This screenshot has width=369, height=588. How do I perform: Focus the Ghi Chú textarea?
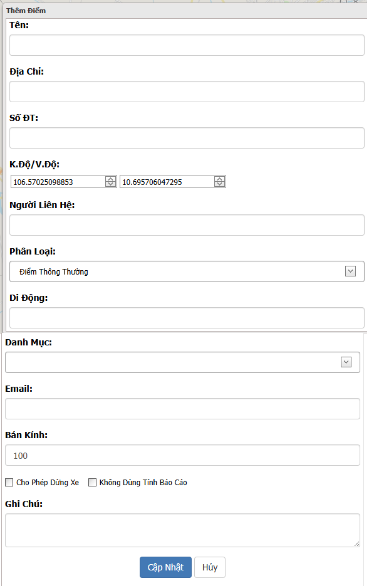pos(182,530)
